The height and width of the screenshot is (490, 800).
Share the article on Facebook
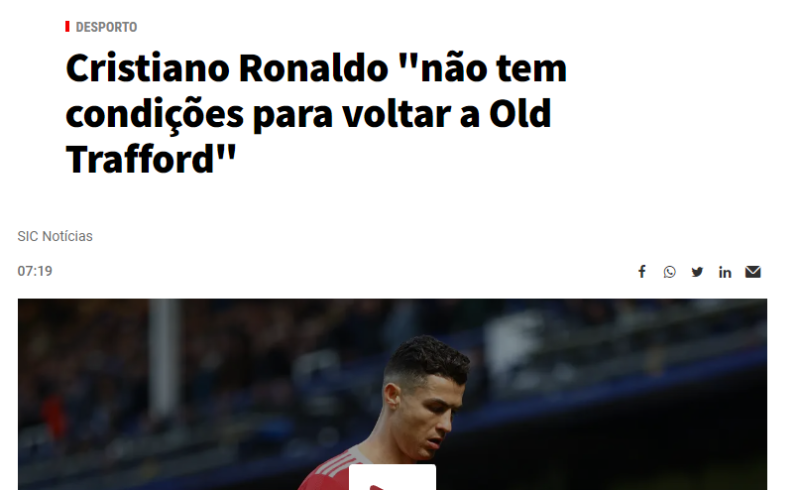642,272
